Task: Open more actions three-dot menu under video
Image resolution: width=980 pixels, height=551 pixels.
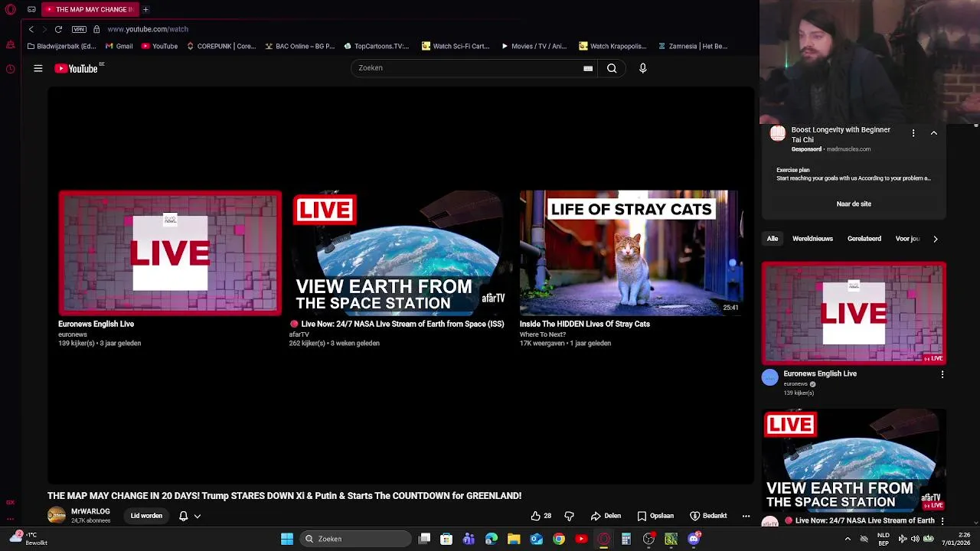Action: click(x=746, y=516)
